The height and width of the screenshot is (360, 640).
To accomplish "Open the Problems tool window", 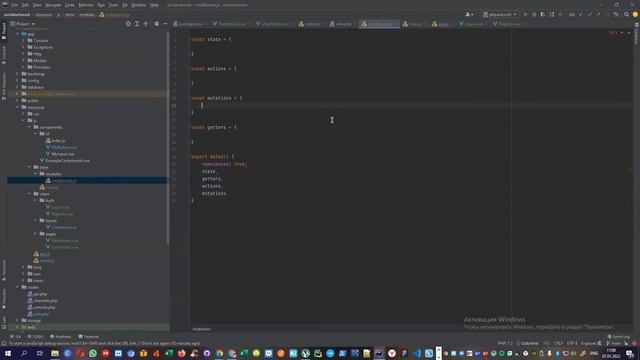I will pyautogui.click(x=61, y=337).
